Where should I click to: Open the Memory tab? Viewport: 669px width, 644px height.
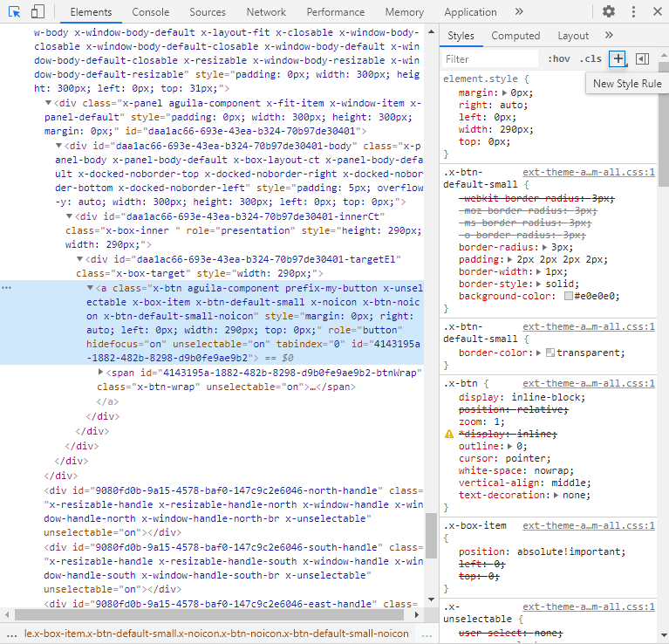(x=405, y=12)
